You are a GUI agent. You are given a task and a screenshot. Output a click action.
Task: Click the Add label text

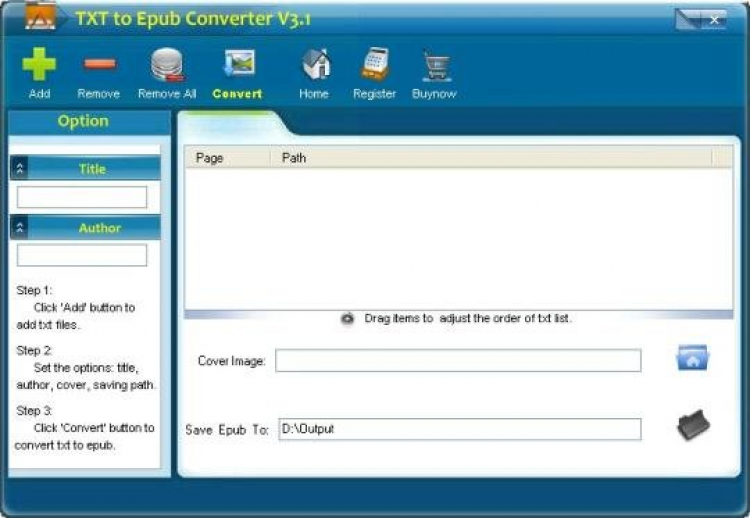click(x=40, y=94)
